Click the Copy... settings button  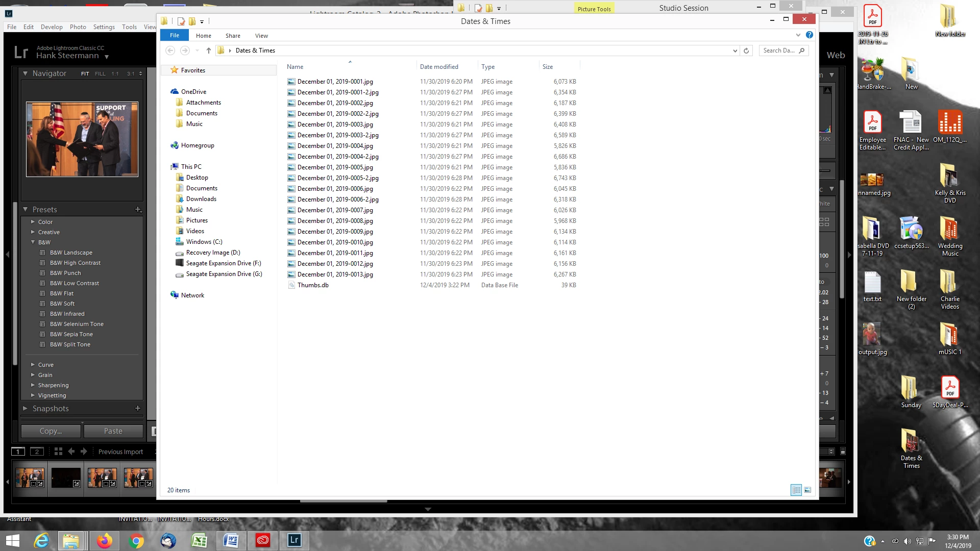(51, 431)
